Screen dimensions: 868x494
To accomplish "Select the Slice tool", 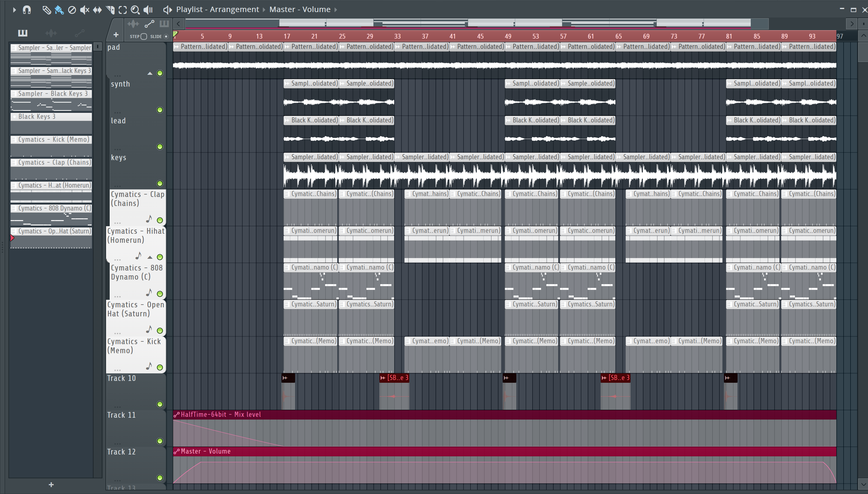I will click(110, 10).
